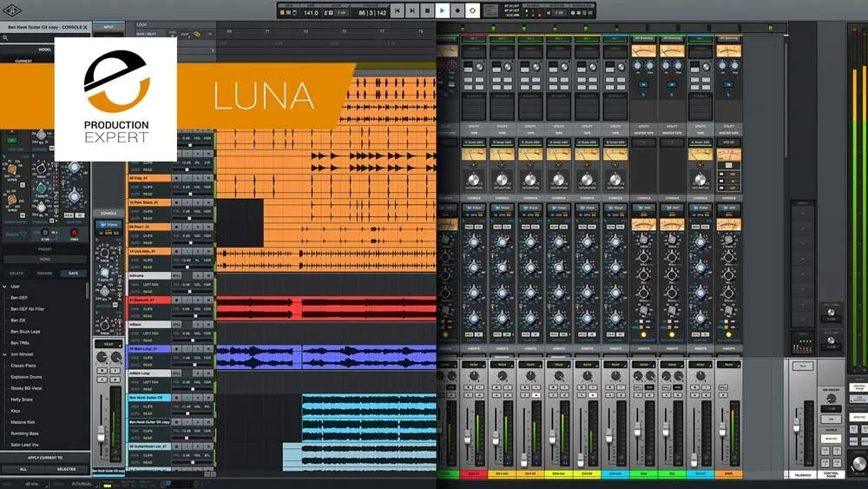Click the RENAME preset button
The height and width of the screenshot is (489, 868).
click(45, 273)
